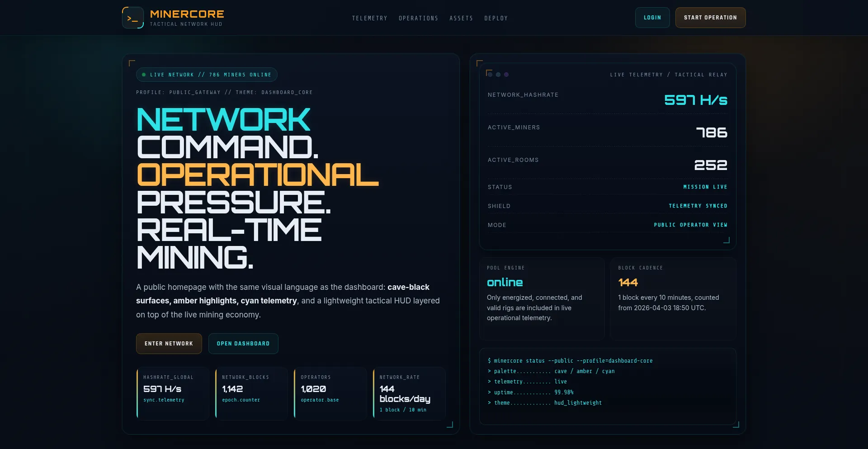Click the ACTIVE_MINERS 786 value
This screenshot has width=868, height=449.
(x=712, y=132)
